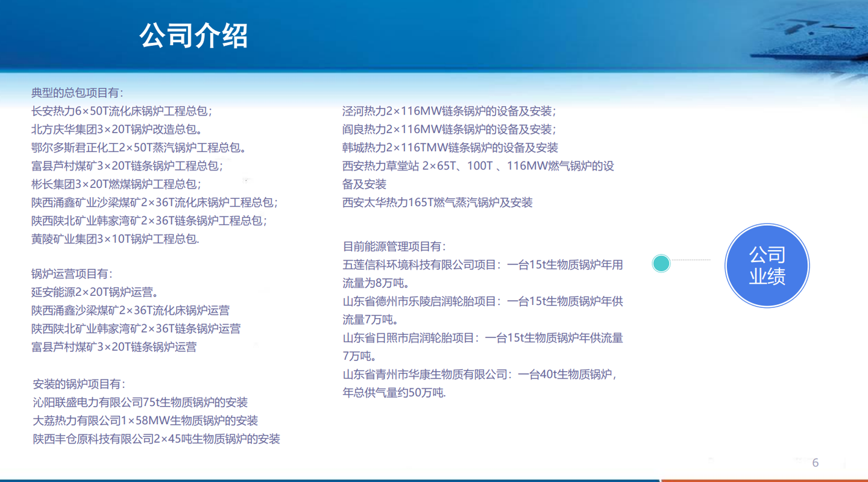Click line 陕西涌鑫矿业沙梁煤矿2×36T流化床锅炉工程总包
The image size is (868, 482).
pyautogui.click(x=155, y=202)
